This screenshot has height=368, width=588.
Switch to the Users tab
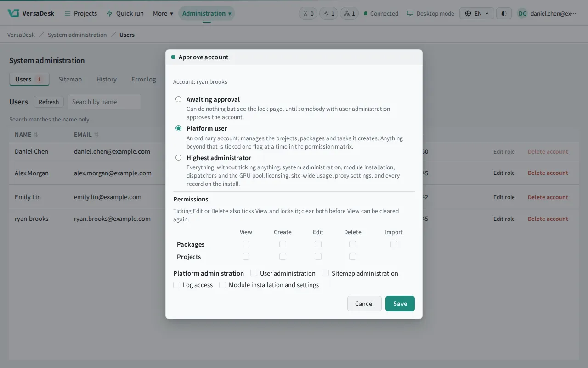[29, 79]
